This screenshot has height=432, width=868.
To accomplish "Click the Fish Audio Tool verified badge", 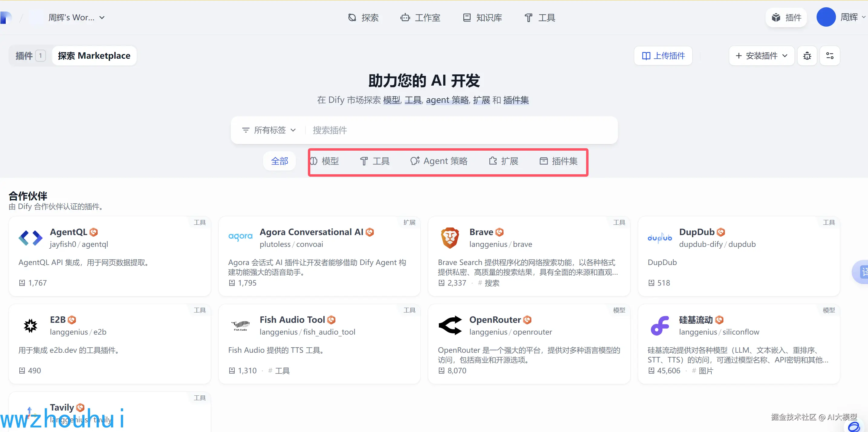I will tap(331, 320).
